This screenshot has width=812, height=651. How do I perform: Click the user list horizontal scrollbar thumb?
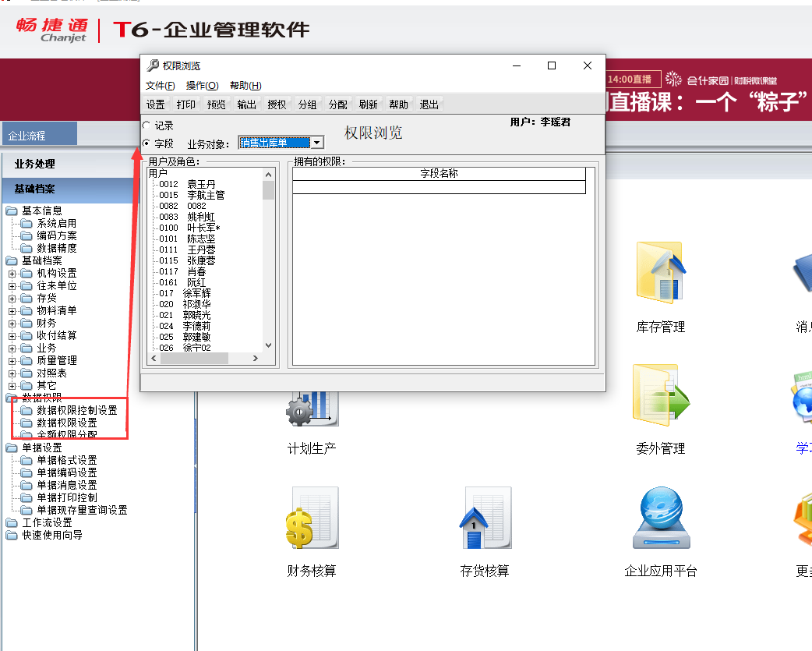click(x=194, y=358)
